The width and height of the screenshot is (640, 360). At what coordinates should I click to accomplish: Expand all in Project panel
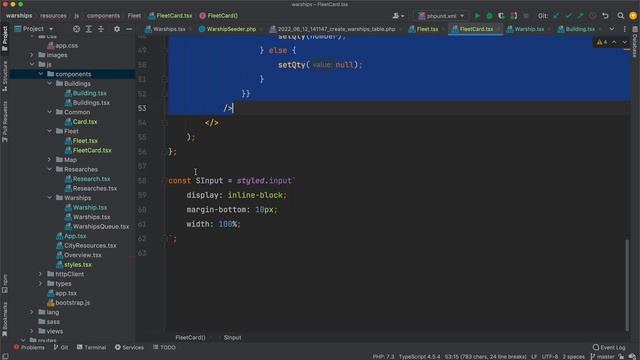pos(89,29)
